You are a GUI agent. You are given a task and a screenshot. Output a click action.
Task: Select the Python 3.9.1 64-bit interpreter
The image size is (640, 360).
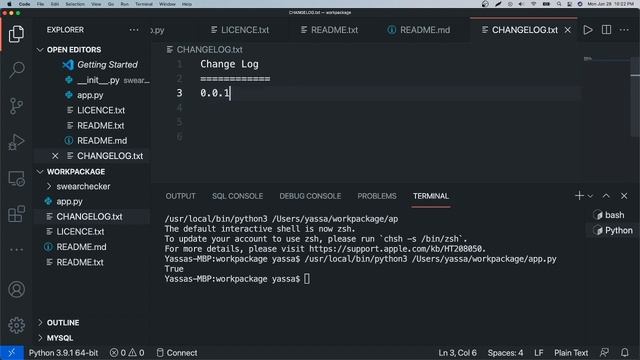click(63, 353)
